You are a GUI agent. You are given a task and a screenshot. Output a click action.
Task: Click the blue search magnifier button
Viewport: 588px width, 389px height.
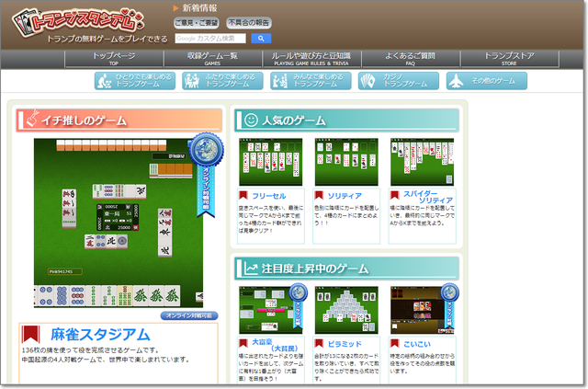[260, 39]
